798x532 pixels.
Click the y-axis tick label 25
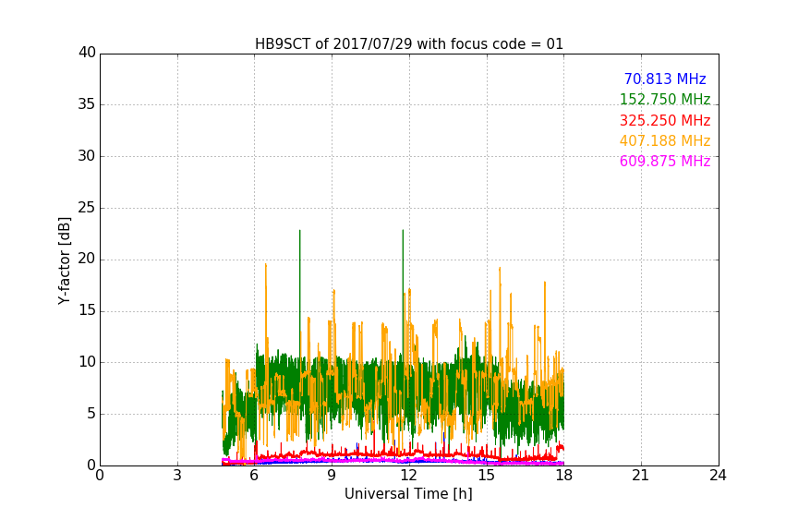point(87,208)
